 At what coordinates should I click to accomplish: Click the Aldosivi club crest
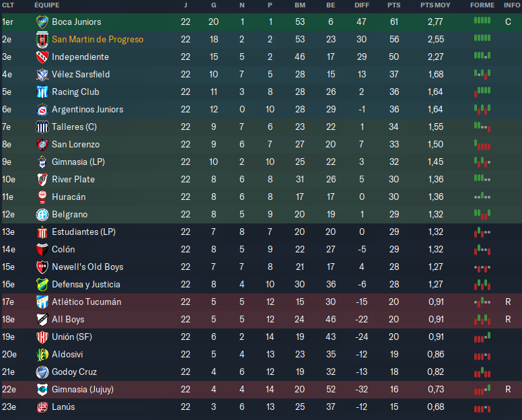(x=42, y=355)
